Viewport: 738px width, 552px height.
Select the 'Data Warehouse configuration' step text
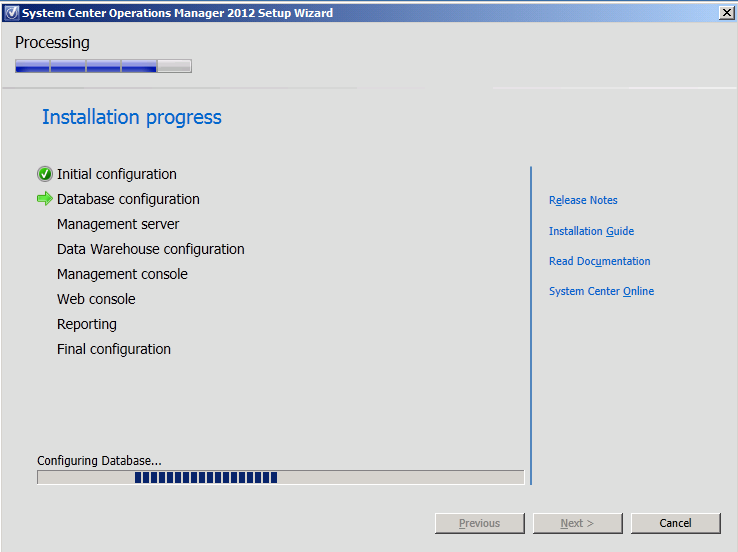point(151,249)
